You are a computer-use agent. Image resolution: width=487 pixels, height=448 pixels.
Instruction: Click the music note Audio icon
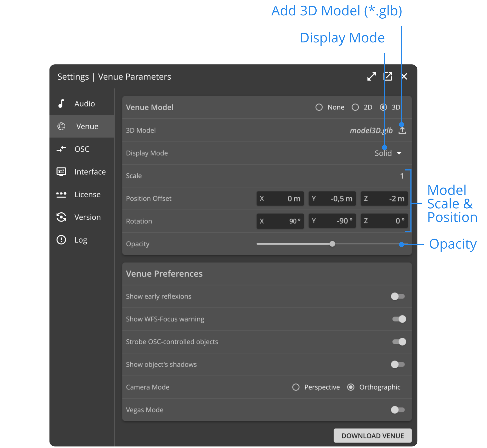click(61, 103)
